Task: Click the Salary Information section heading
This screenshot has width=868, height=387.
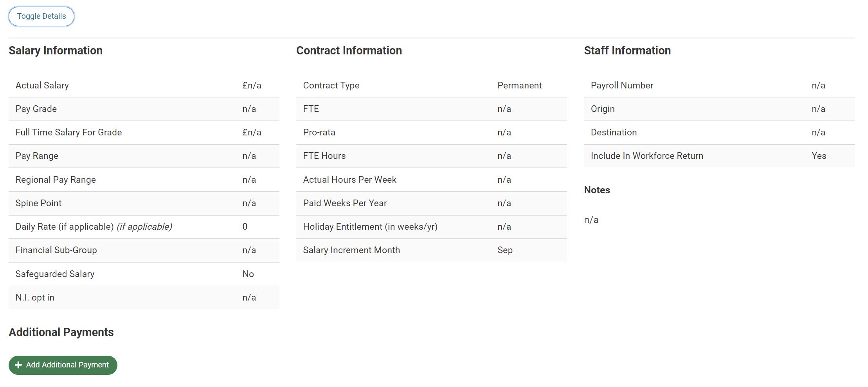Action: [56, 50]
